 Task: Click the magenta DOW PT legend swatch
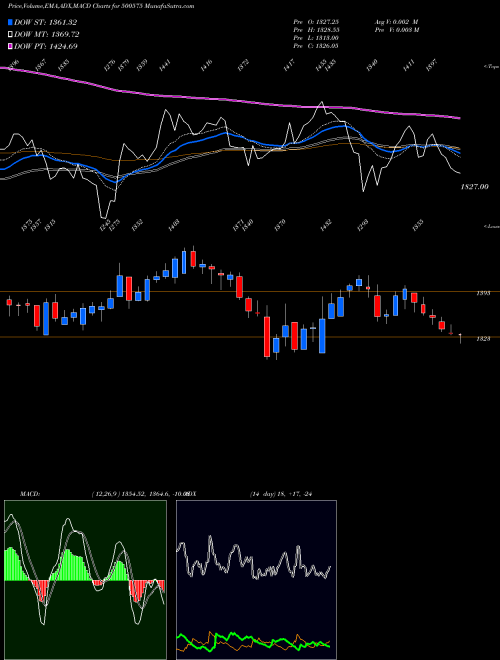tap(11, 46)
